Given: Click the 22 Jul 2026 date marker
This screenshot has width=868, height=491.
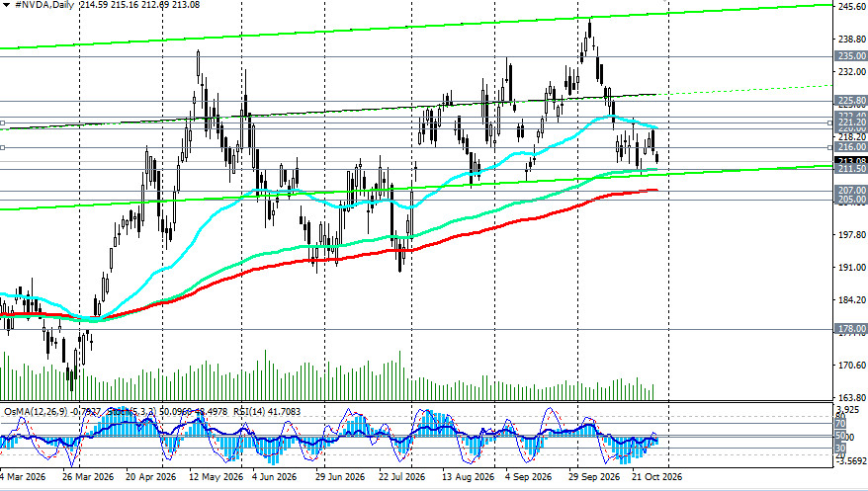Looking at the screenshot, I should [x=402, y=476].
